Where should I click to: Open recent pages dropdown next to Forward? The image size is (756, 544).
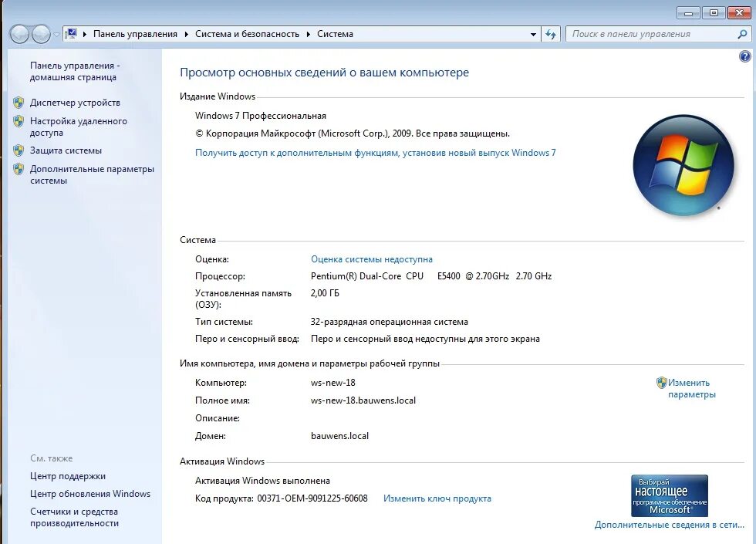coord(56,35)
